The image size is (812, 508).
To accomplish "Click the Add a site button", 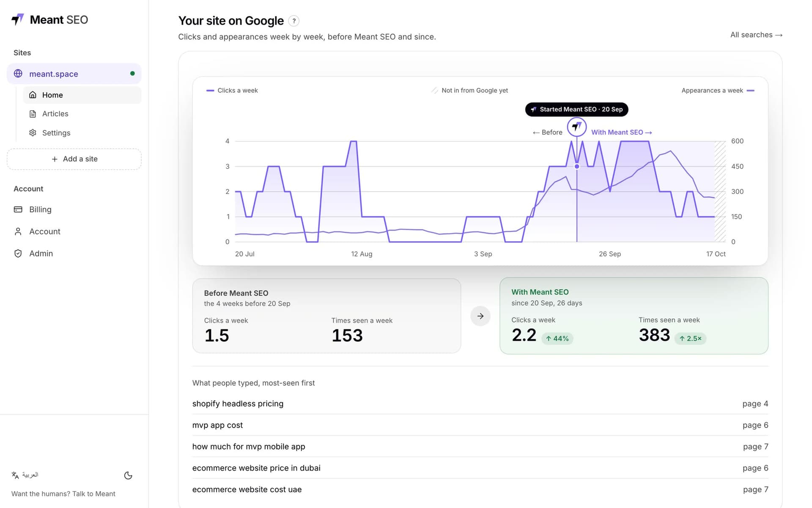I will click(x=74, y=159).
